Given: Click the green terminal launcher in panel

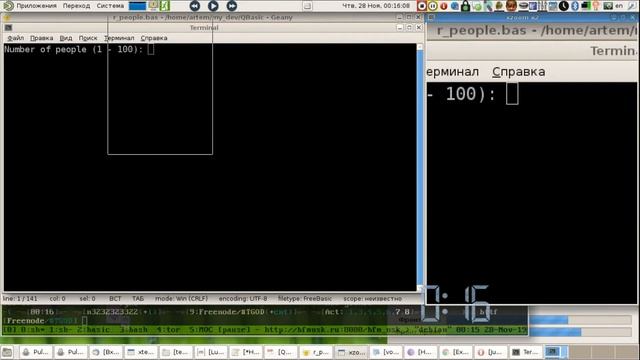Looking at the screenshot, I should (164, 6).
